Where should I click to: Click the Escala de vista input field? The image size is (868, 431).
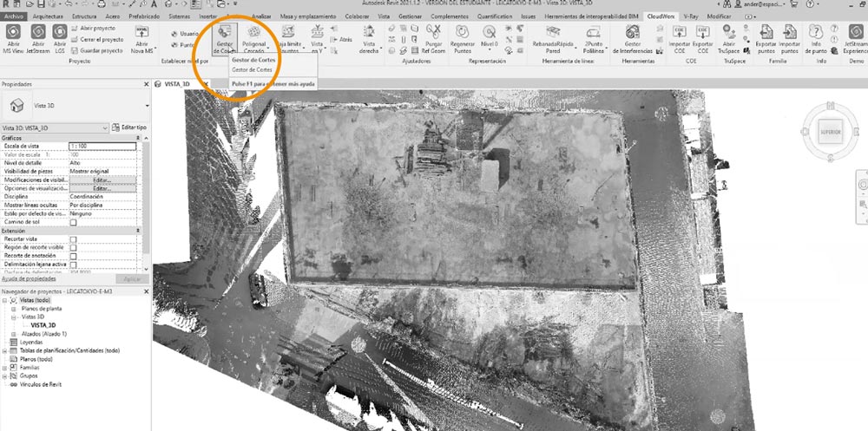[x=102, y=146]
